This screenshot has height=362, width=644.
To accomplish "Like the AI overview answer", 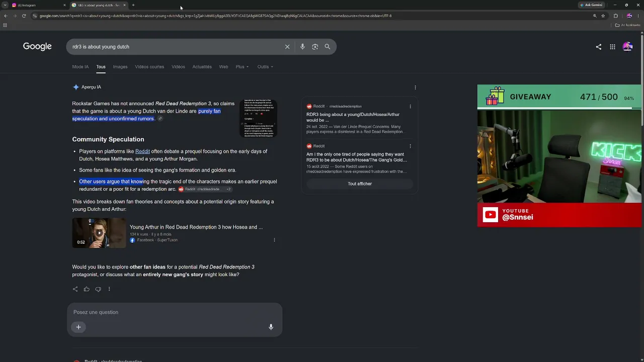I will point(87,289).
